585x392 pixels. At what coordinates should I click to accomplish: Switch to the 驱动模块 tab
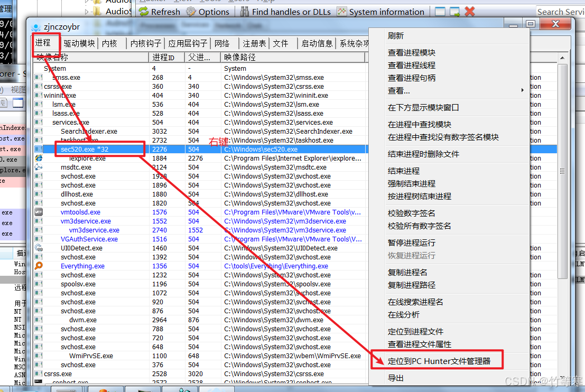(79, 44)
